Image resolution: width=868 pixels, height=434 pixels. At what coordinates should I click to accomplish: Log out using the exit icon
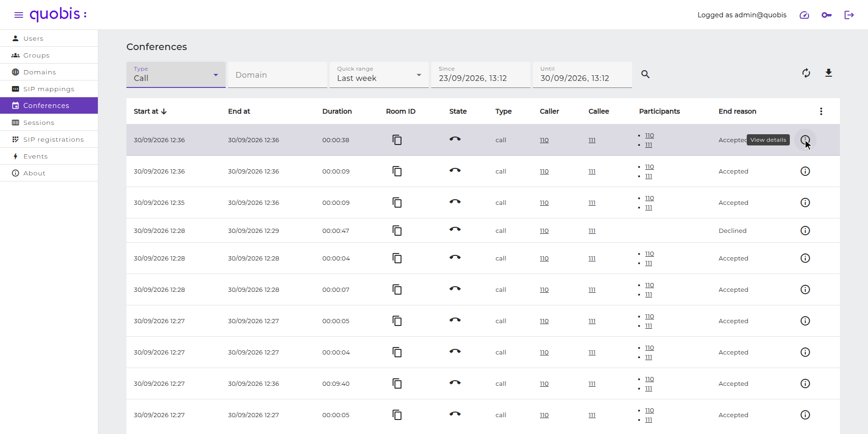pos(849,15)
